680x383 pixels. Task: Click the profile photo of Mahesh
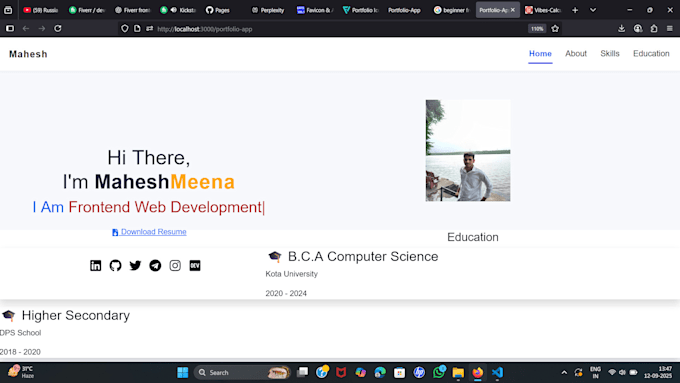tap(468, 151)
